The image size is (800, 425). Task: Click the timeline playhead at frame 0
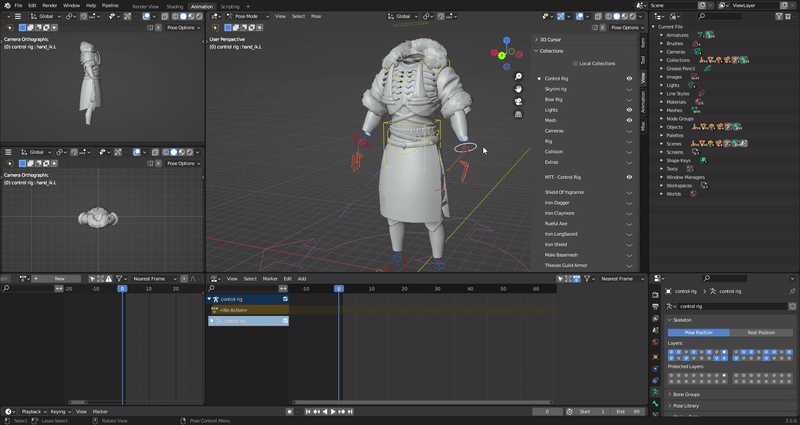[x=338, y=289]
